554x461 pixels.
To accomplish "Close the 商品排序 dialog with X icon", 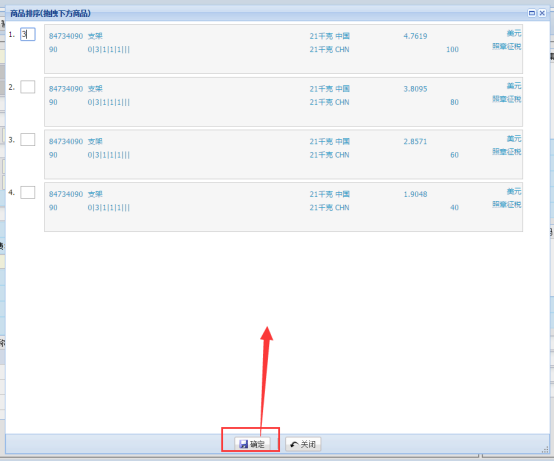I will coord(542,13).
